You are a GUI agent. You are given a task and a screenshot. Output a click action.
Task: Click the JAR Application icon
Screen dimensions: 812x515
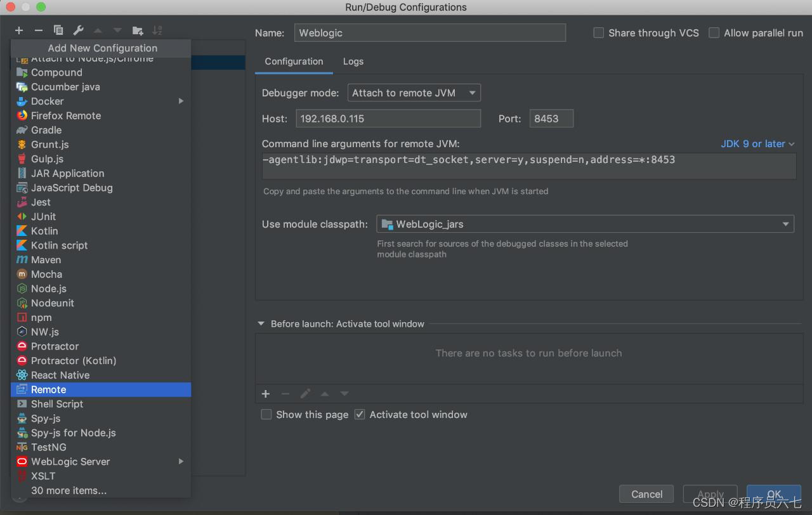22,173
